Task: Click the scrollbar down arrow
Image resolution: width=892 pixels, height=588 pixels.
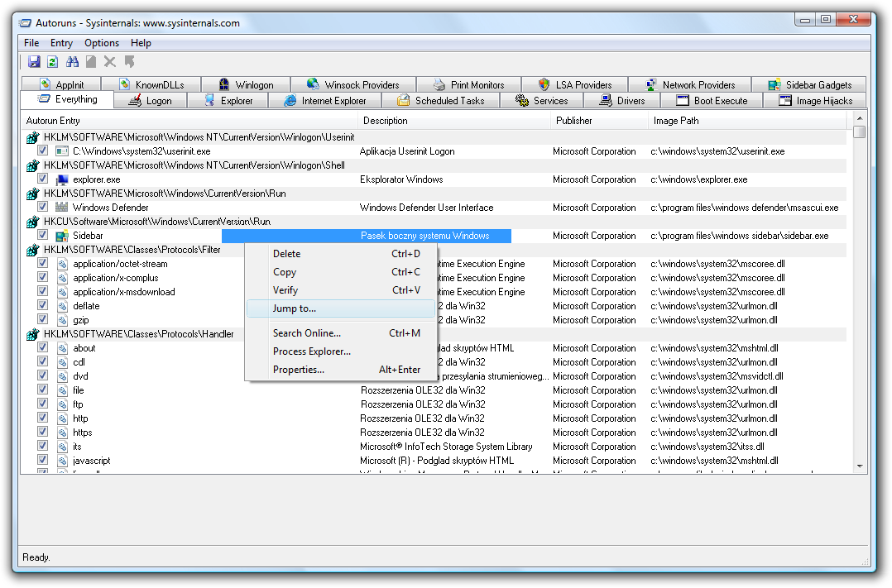Action: click(860, 466)
